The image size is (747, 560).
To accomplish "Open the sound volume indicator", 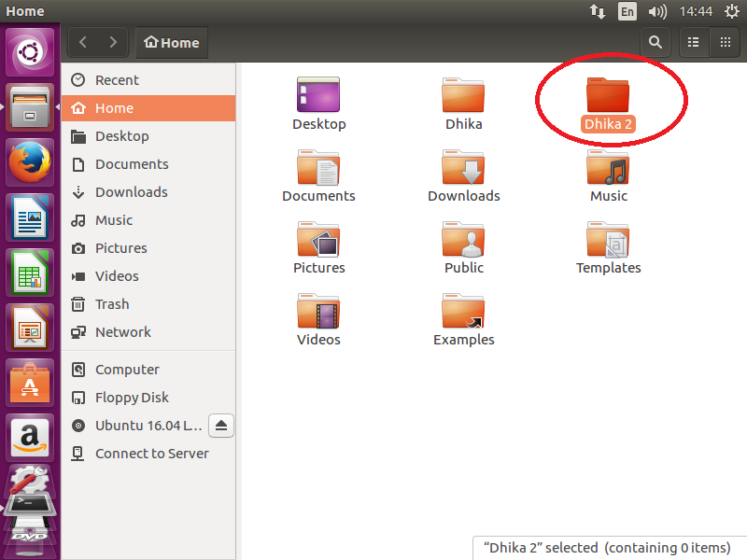I will tap(656, 12).
